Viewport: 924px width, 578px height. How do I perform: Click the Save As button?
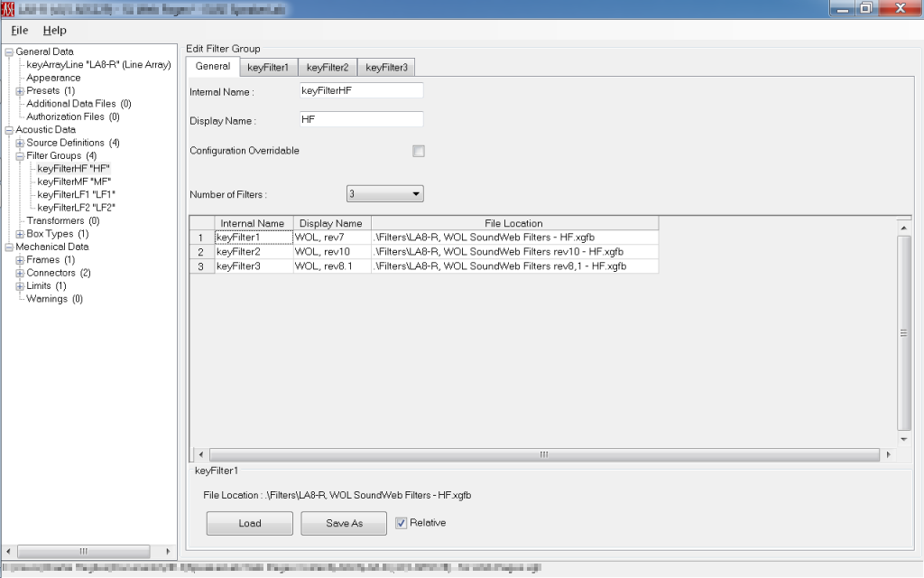tap(344, 524)
